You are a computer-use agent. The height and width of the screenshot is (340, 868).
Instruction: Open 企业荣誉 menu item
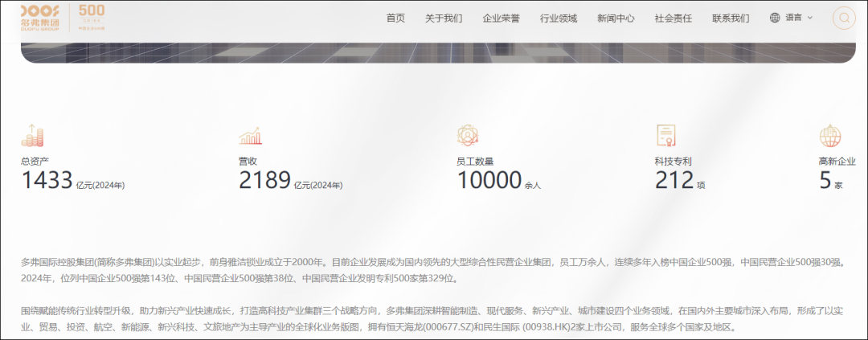pyautogui.click(x=502, y=18)
